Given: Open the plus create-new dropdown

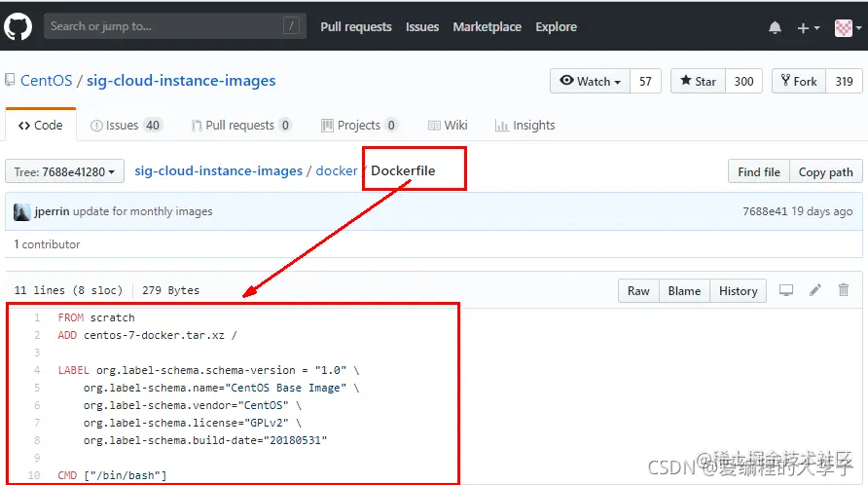Looking at the screenshot, I should [x=809, y=27].
